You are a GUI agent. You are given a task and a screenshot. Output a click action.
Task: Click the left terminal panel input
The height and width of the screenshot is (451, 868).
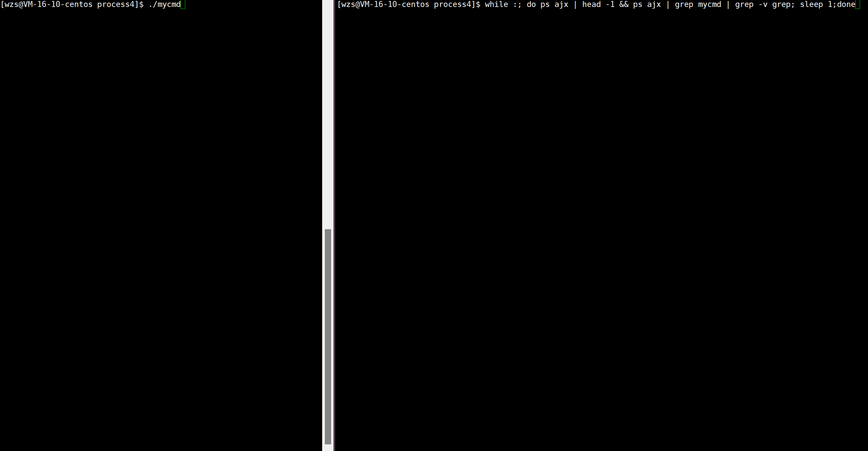click(183, 5)
